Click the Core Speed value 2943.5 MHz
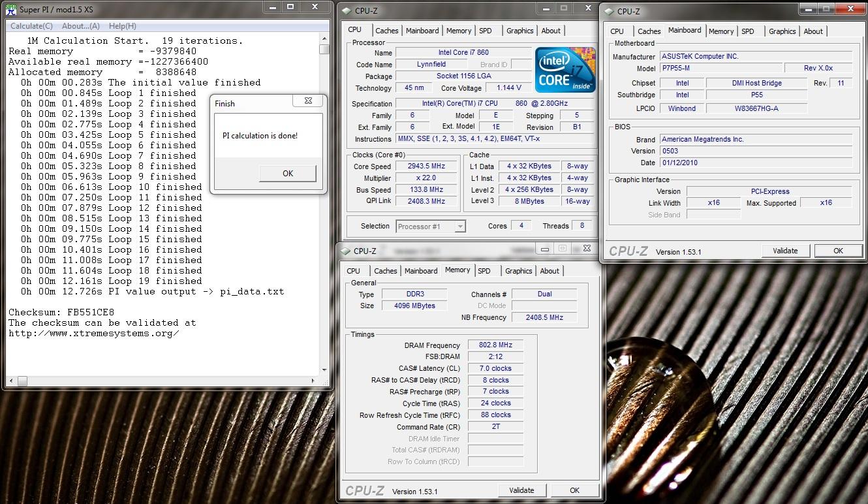The height and width of the screenshot is (504, 868). tap(427, 166)
